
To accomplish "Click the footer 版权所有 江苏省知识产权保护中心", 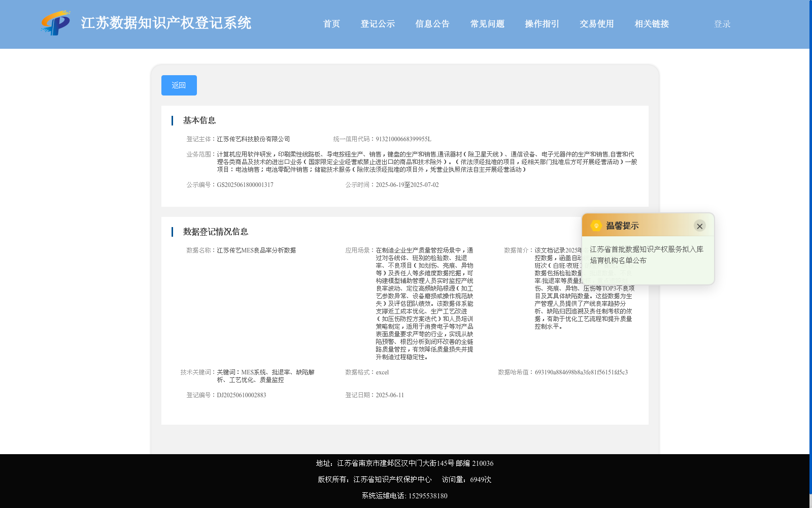I will point(375,480).
